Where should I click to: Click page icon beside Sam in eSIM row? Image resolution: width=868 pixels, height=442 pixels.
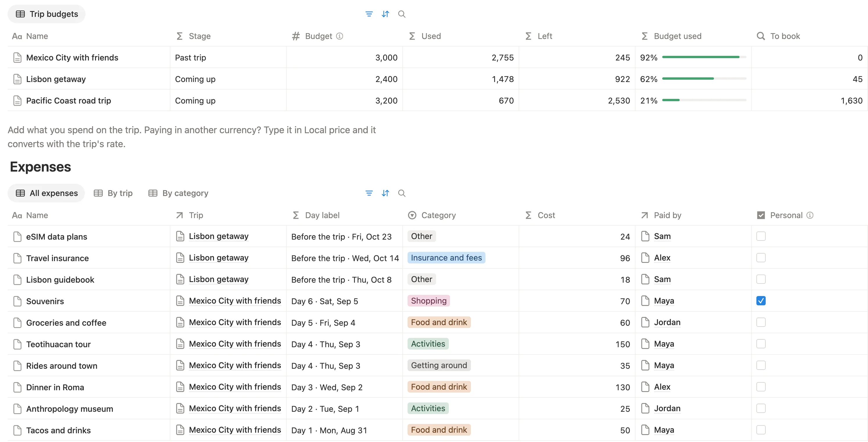645,236
